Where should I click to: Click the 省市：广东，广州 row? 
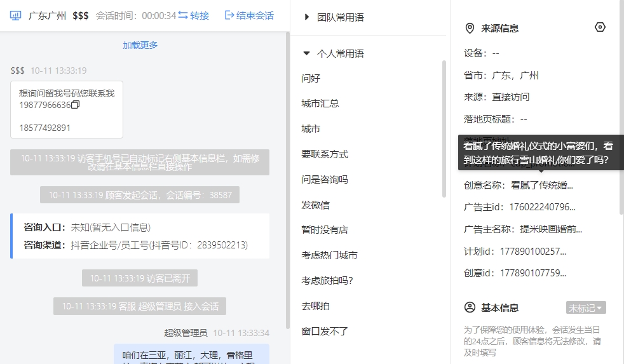(501, 75)
